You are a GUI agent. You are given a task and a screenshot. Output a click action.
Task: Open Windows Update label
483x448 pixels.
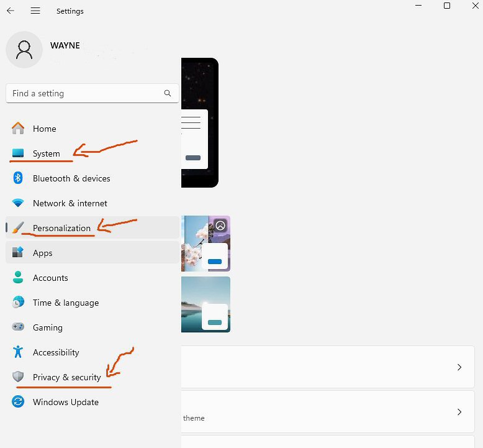66,402
